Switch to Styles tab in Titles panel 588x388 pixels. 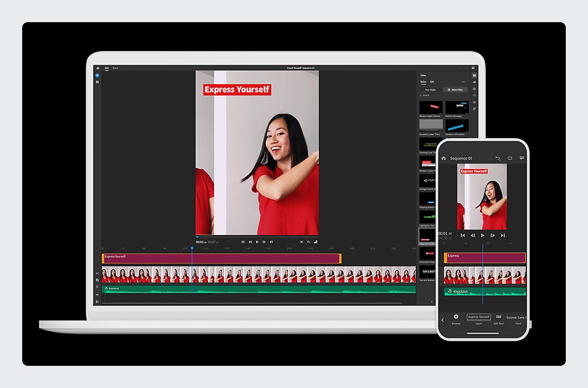point(423,81)
